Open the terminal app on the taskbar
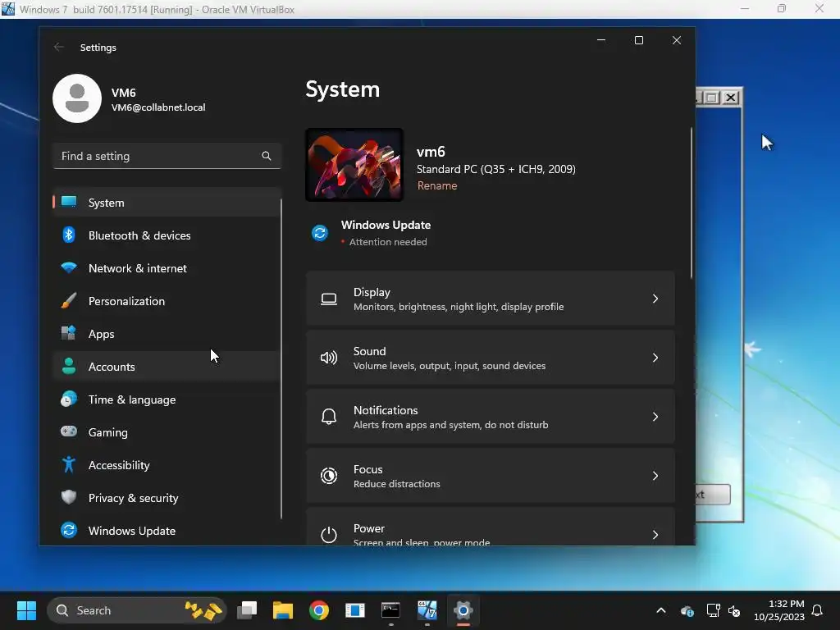 pyautogui.click(x=390, y=610)
